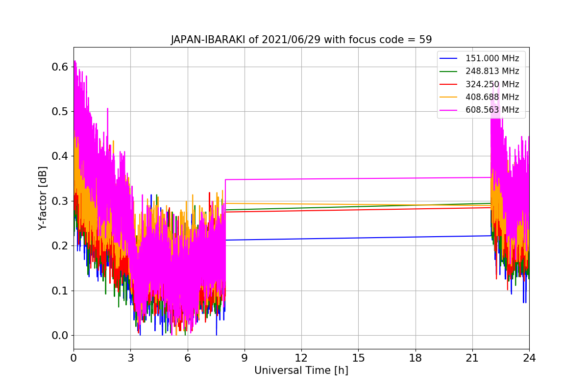Screen dimensions: 588x392
Task: Click the x-axis tick label 15
Action: [x=358, y=358]
